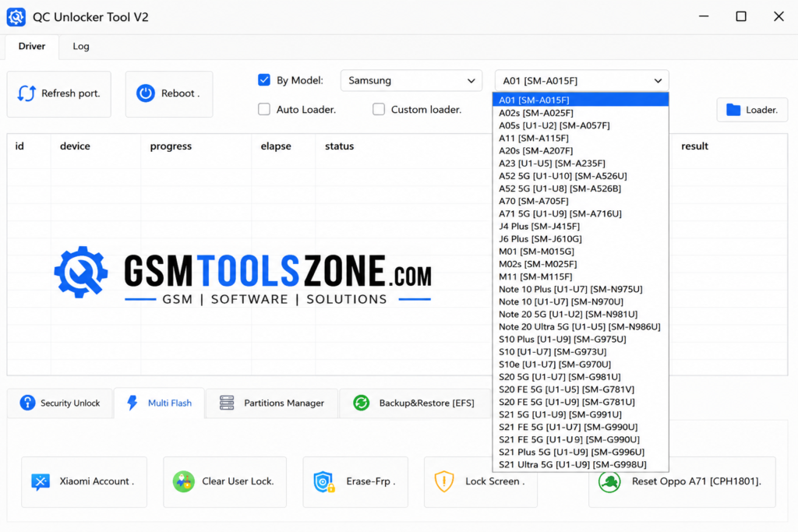Select S10 [U1-U7] [SM-G973U] model
This screenshot has width=798, height=532.
click(581, 351)
